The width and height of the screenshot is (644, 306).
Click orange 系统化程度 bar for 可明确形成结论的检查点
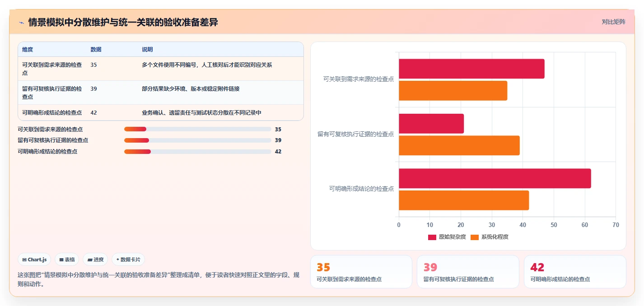pos(464,200)
